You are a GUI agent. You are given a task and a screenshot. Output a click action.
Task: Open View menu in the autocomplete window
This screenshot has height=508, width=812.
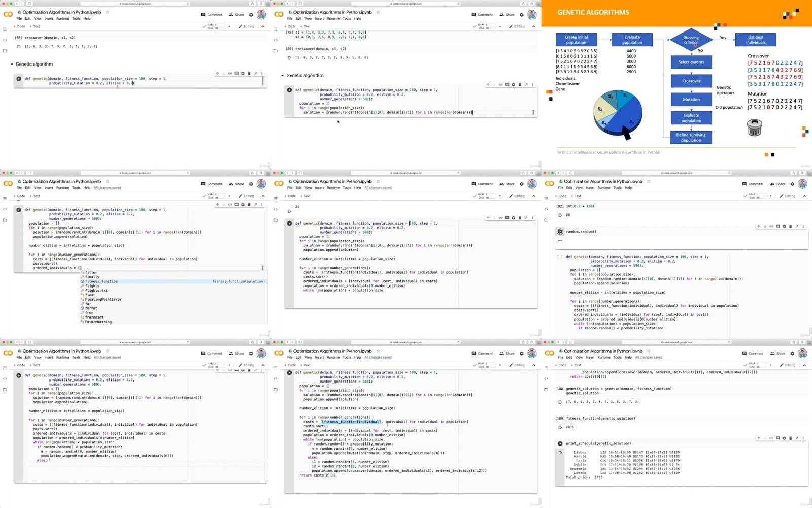(x=38, y=188)
